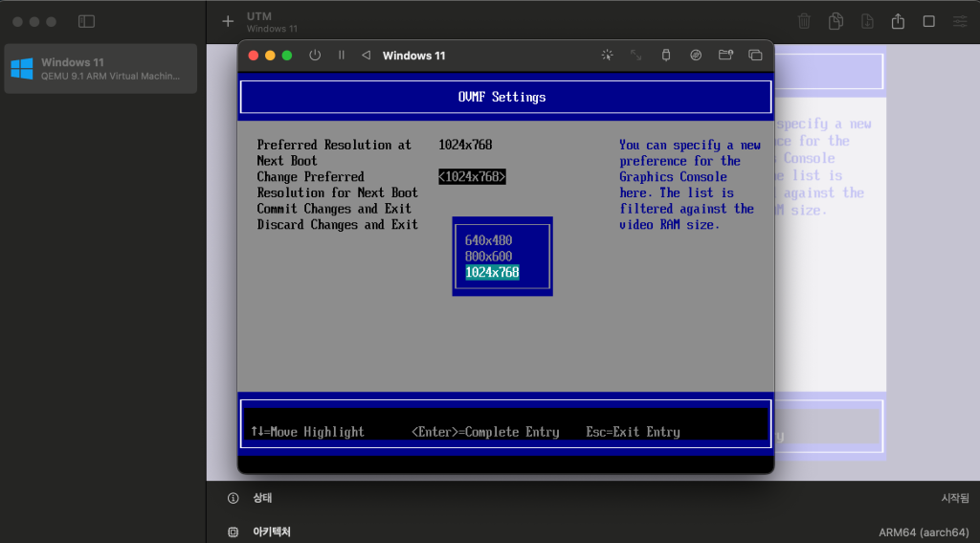
Task: Toggle the capture mouse cursor icon
Action: coord(607,55)
